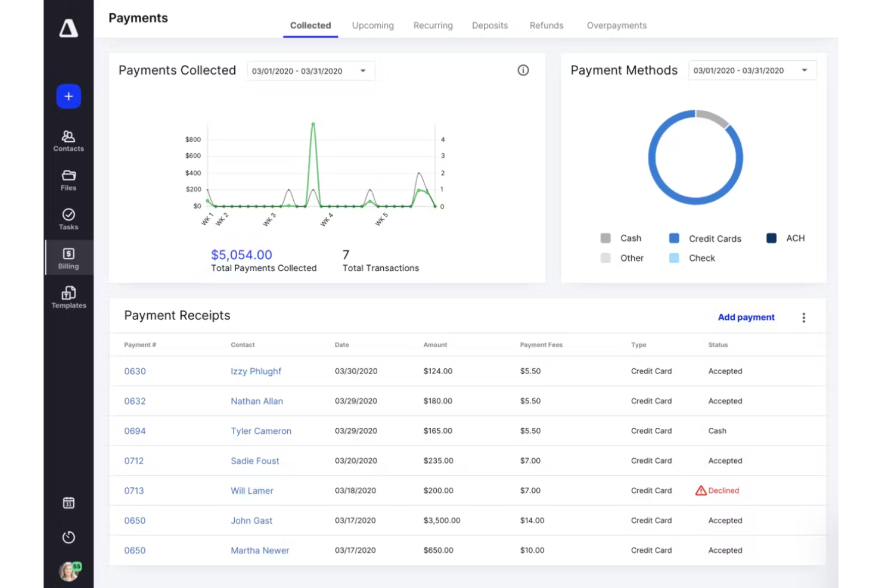Select the timer icon in sidebar
Viewport: 882px width, 588px height.
[x=68, y=537]
